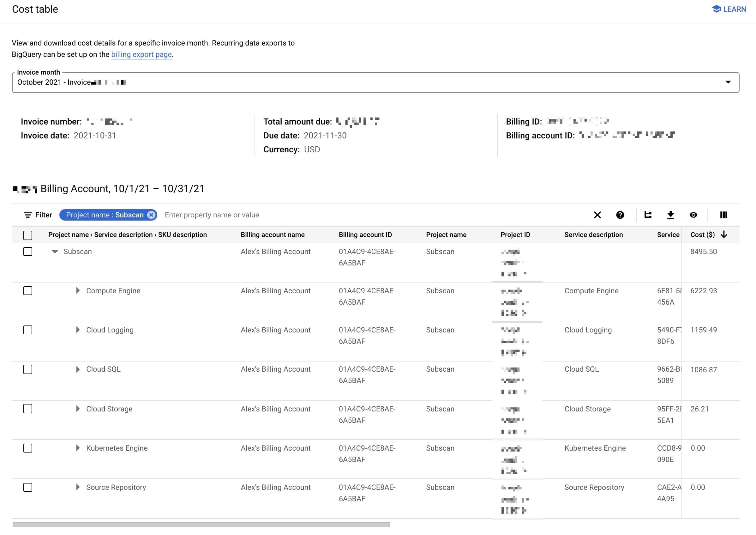This screenshot has height=535, width=756.
Task: Remove the Project name Subscan filter chip
Action: tap(151, 215)
